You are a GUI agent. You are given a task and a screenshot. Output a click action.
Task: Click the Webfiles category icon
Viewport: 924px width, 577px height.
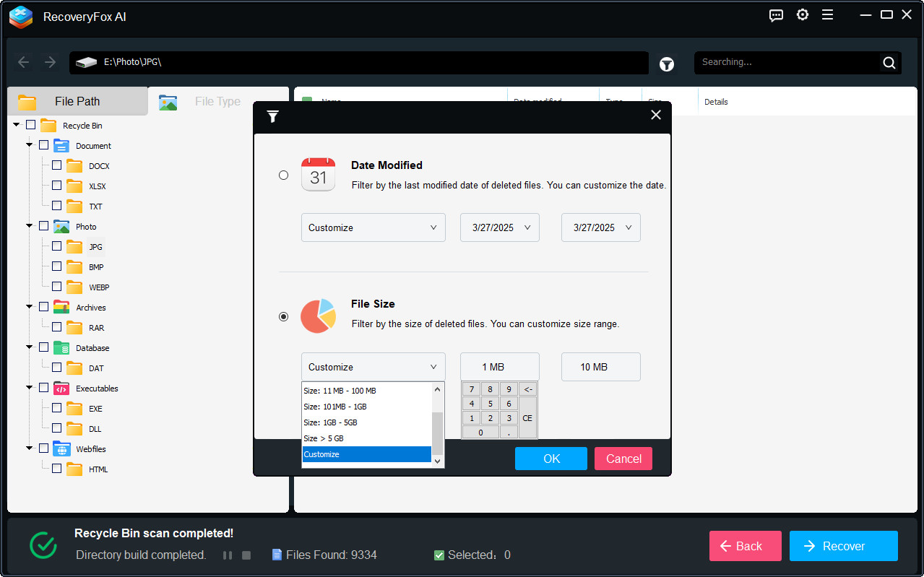tap(61, 448)
